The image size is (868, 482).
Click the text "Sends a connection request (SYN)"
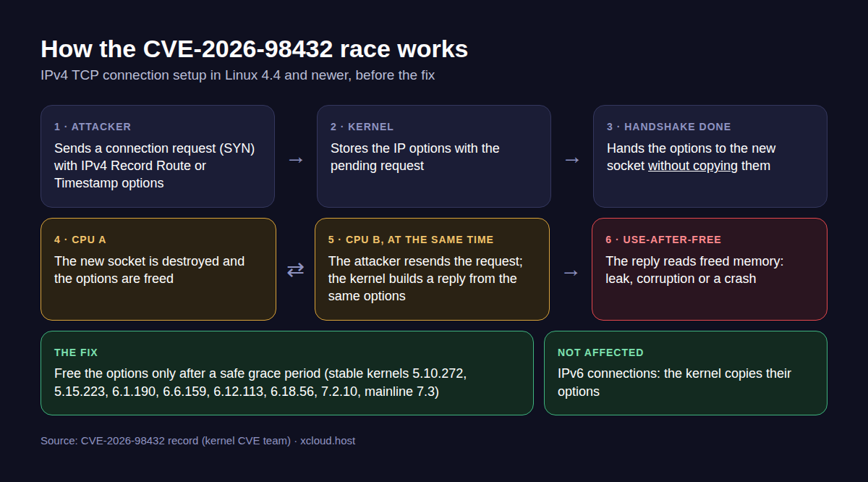154,148
